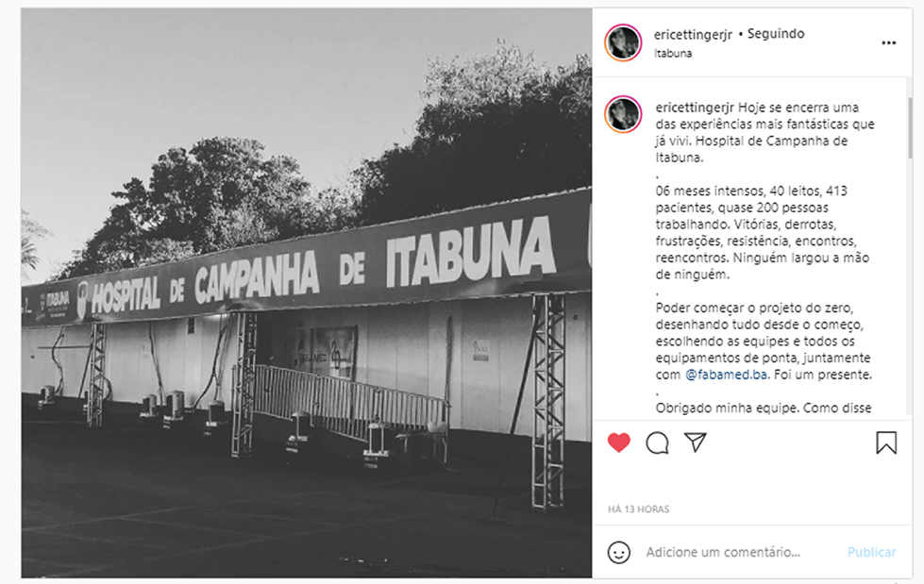Unlike the post with the red heart
The width and height of the screenshot is (924, 584).
point(619,442)
